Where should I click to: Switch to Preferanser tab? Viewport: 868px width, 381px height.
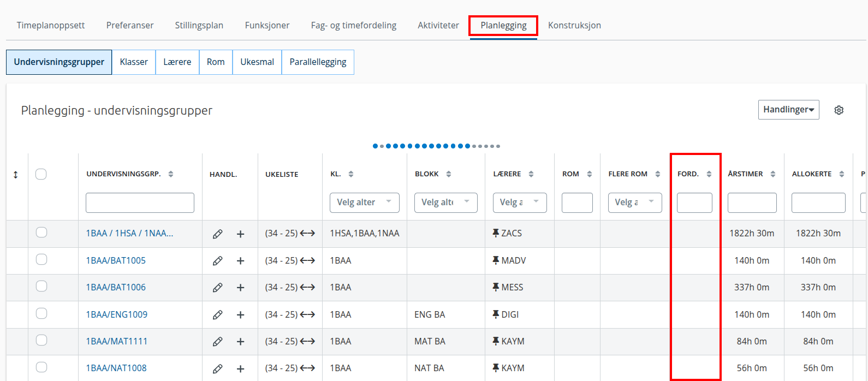130,25
